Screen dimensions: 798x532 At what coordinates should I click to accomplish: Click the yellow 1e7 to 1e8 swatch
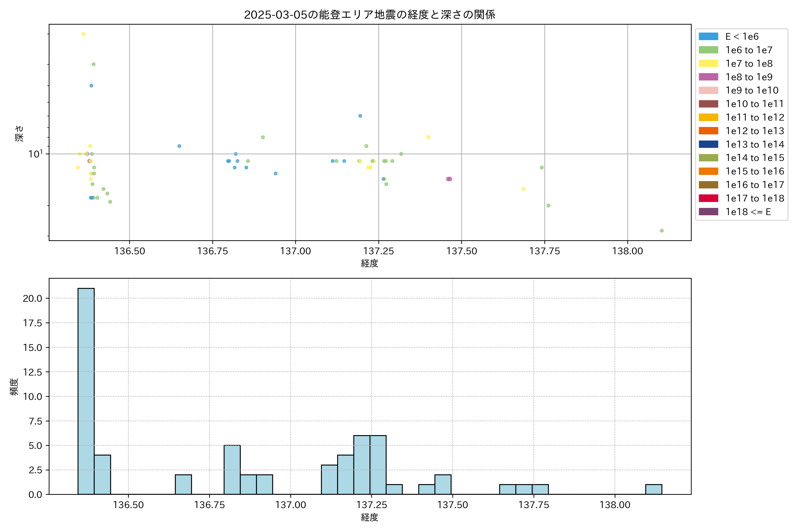(x=708, y=63)
